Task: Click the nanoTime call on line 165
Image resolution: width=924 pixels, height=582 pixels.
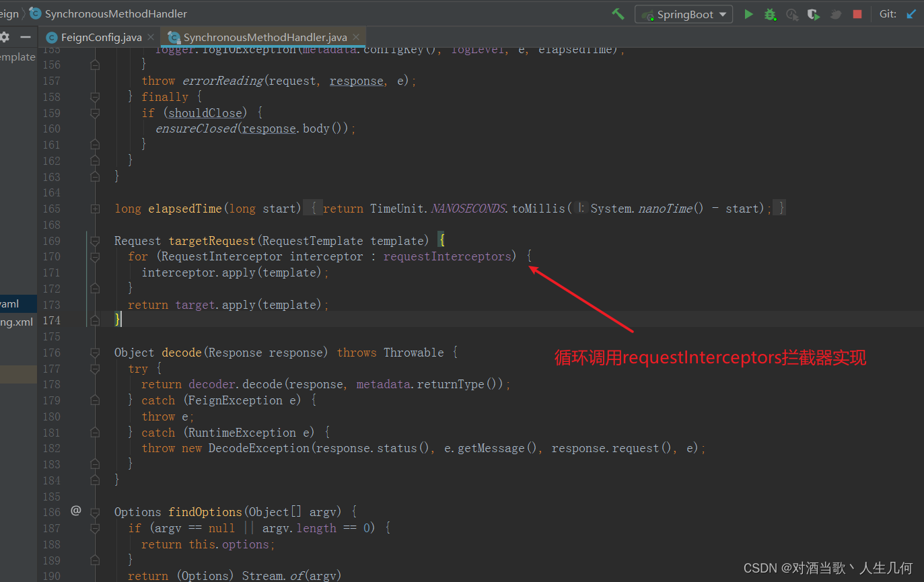Action: (665, 209)
